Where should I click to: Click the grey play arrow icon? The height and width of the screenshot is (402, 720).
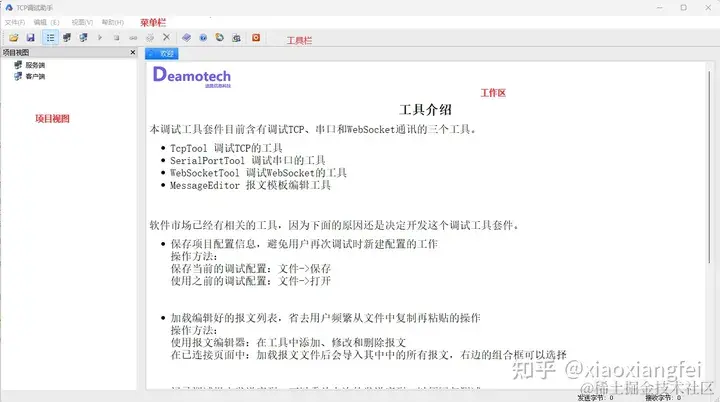pyautogui.click(x=100, y=38)
